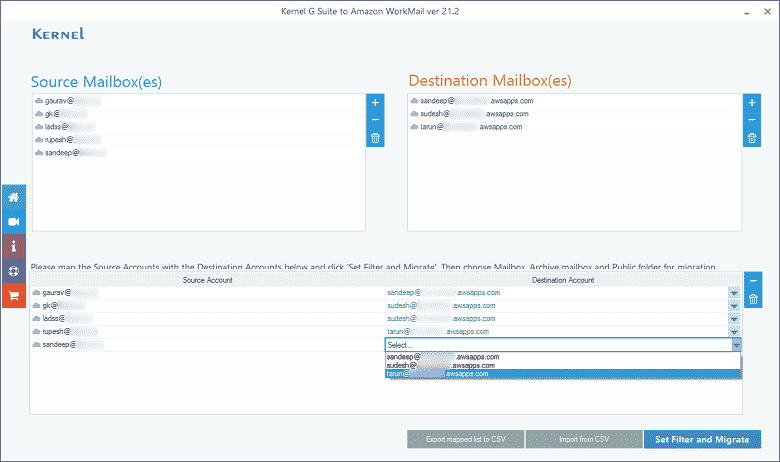Select tarun@ in Destination Mailbox list

coord(574,127)
